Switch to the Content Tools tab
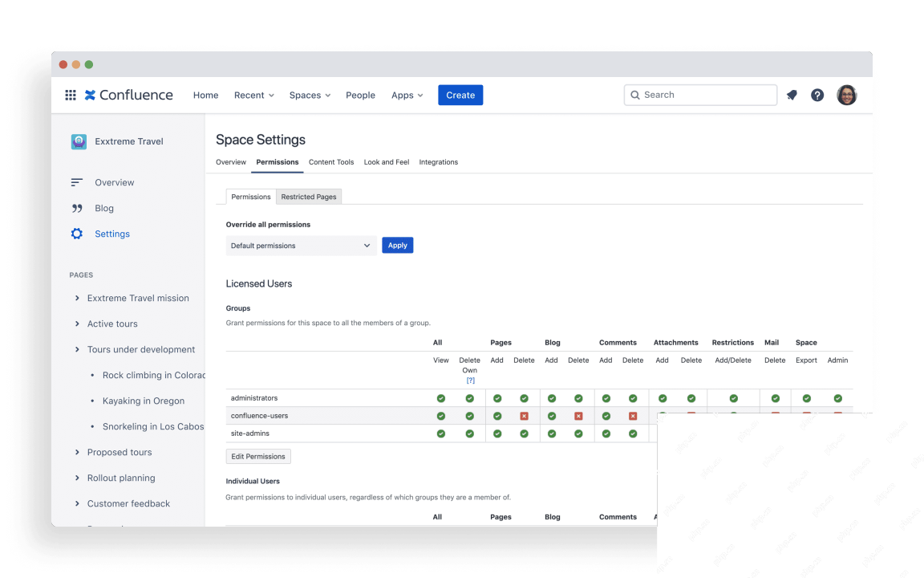 point(331,162)
